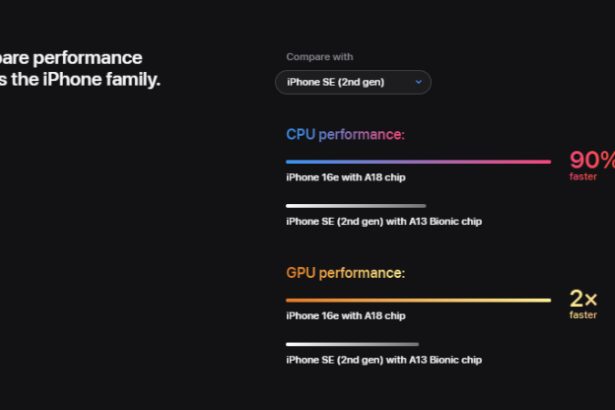This screenshot has width=615, height=410.
Task: Click the yellow 2x figure
Action: pyautogui.click(x=583, y=299)
